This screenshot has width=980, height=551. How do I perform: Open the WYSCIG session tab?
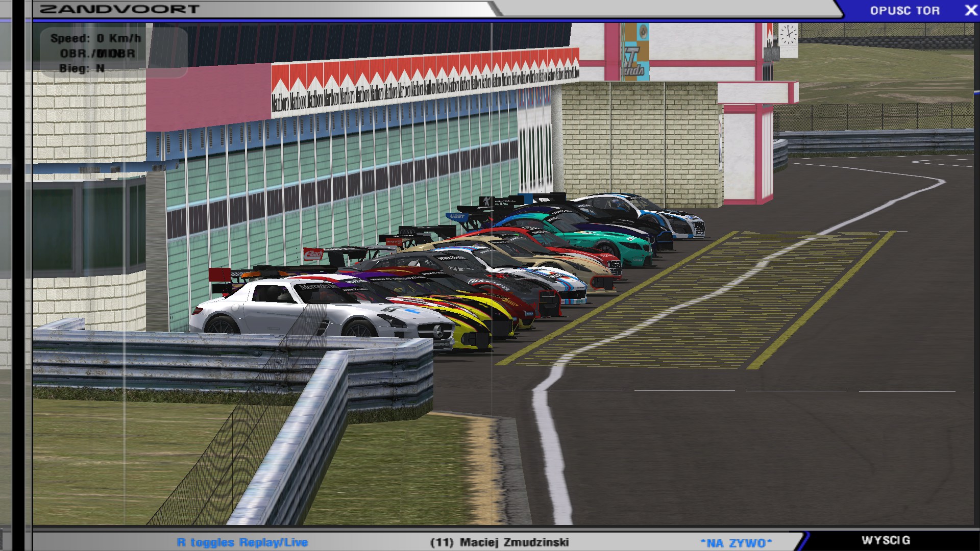[x=886, y=540]
